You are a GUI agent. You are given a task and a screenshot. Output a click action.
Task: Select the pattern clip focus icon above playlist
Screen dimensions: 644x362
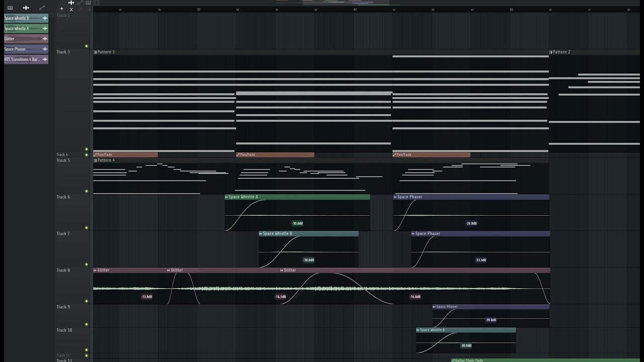coord(89,3)
